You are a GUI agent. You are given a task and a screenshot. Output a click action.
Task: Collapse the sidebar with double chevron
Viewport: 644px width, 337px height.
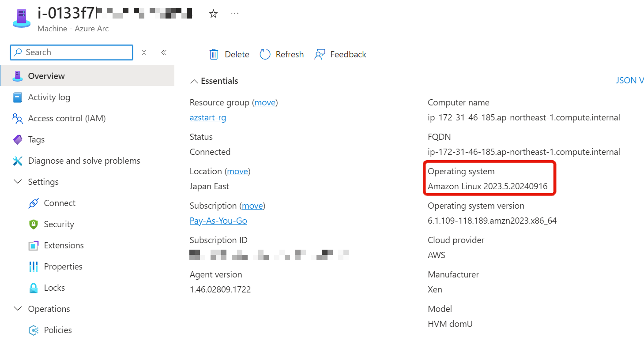point(164,52)
